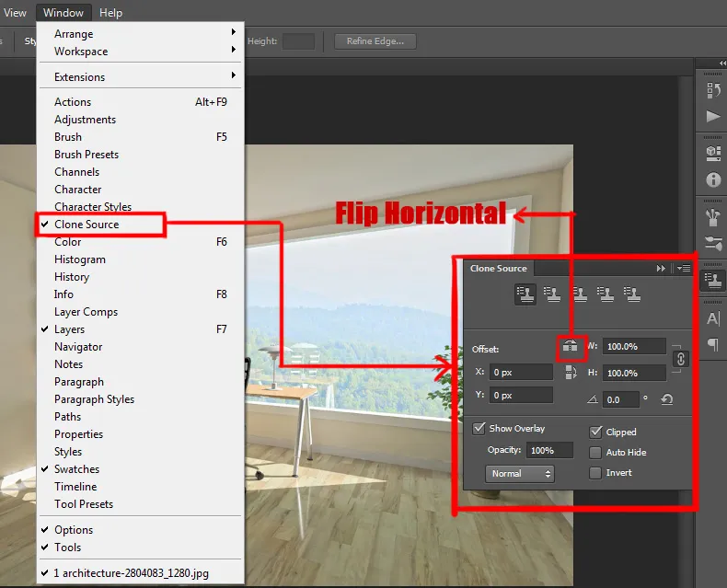Enable the Invert checkbox
The width and height of the screenshot is (727, 588).
(595, 473)
